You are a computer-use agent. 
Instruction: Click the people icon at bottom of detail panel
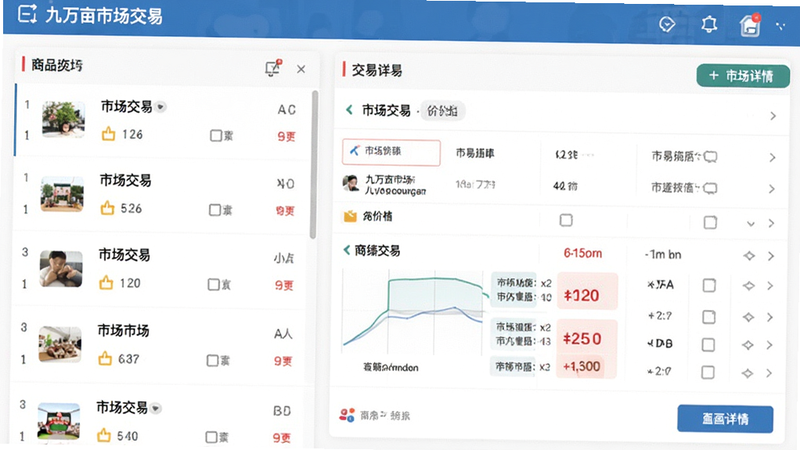click(x=347, y=415)
